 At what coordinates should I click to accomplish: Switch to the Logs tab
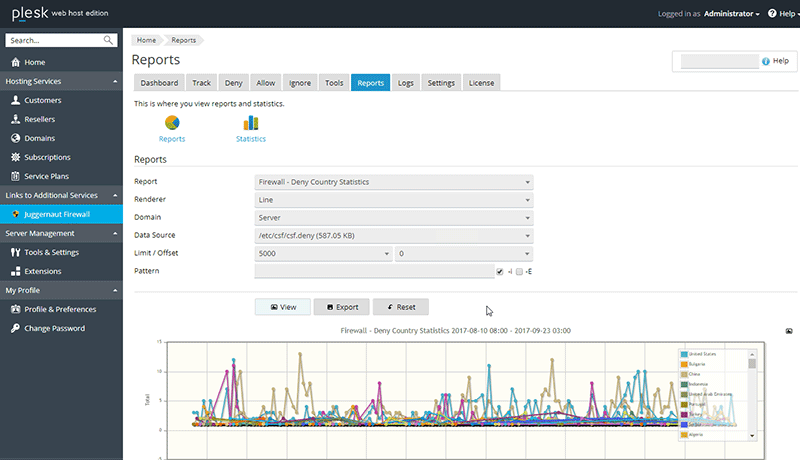tap(406, 83)
